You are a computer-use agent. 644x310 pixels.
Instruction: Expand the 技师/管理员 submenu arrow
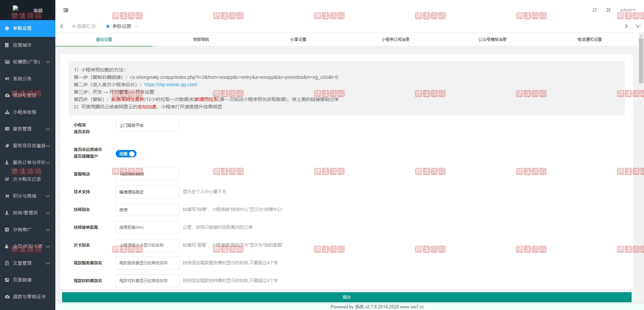(x=48, y=213)
